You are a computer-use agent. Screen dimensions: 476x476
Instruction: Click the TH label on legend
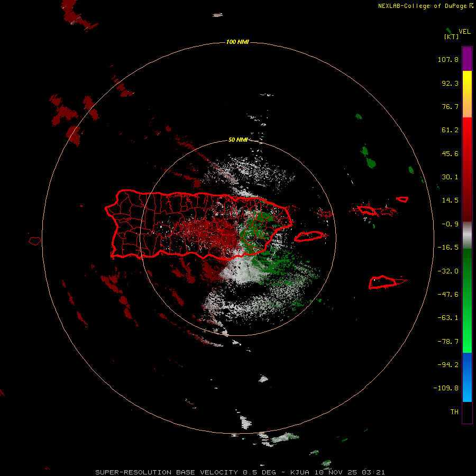coord(454,412)
